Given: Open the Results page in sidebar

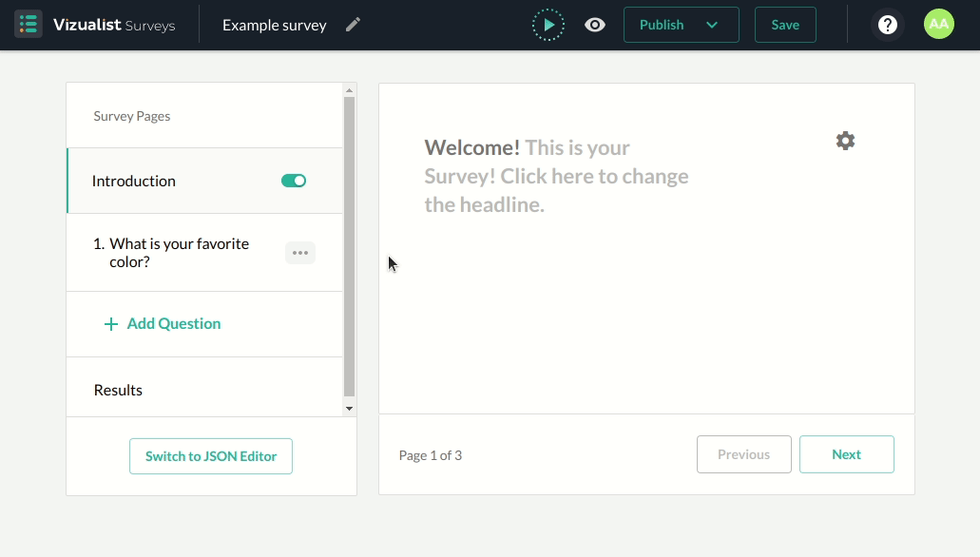Looking at the screenshot, I should click(x=118, y=390).
